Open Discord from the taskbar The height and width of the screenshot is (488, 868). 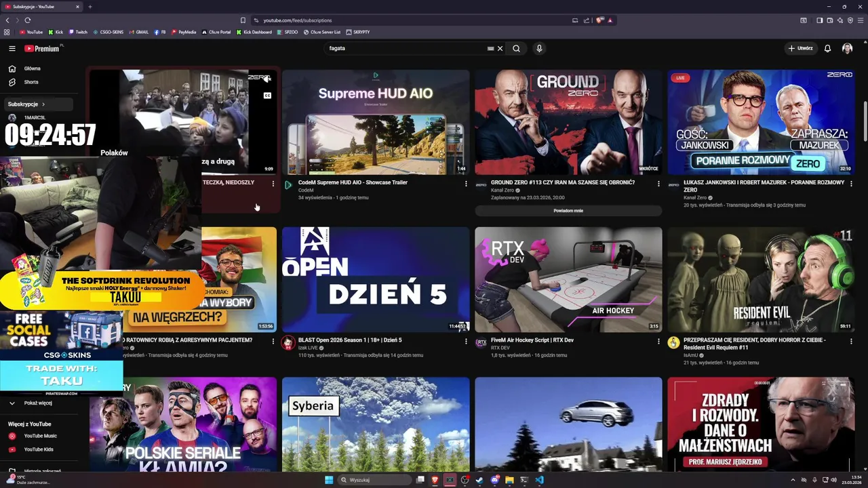tap(494, 480)
